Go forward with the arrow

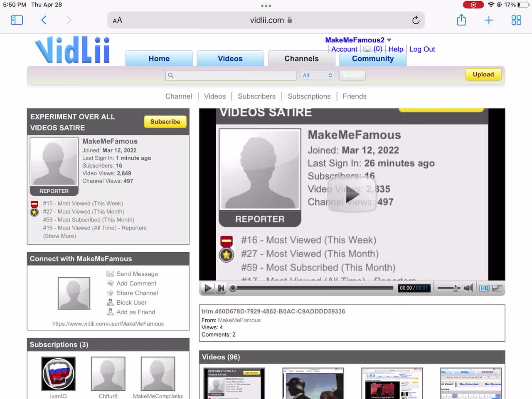point(69,20)
